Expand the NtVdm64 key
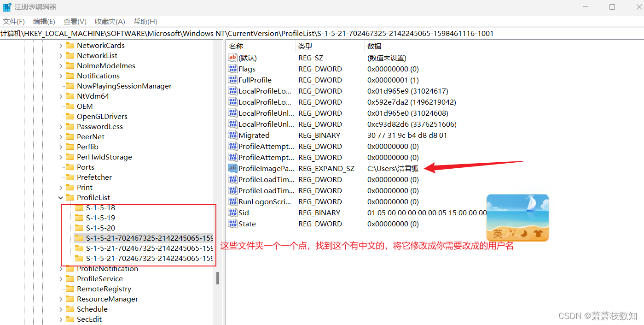The width and height of the screenshot is (644, 325). (x=61, y=96)
